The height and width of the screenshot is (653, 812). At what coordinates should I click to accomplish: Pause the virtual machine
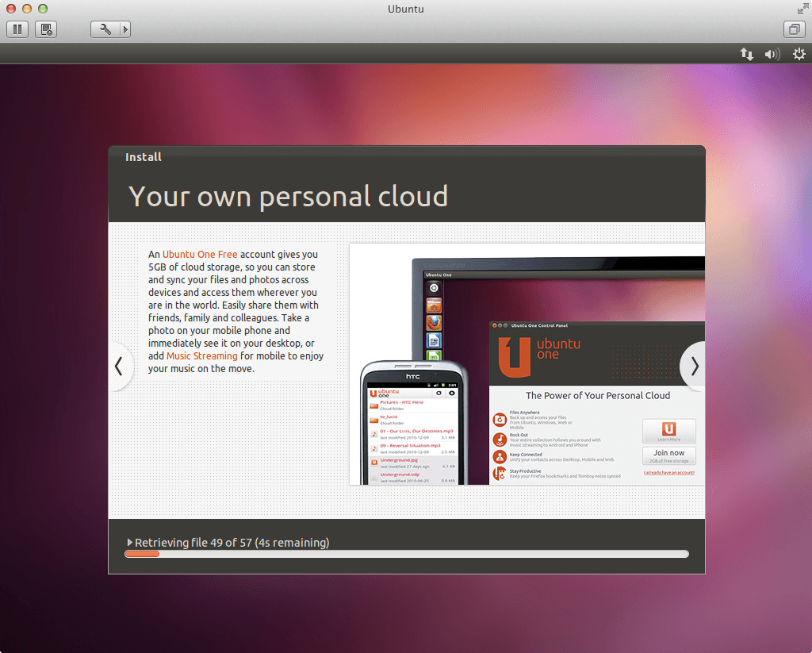coord(17,29)
